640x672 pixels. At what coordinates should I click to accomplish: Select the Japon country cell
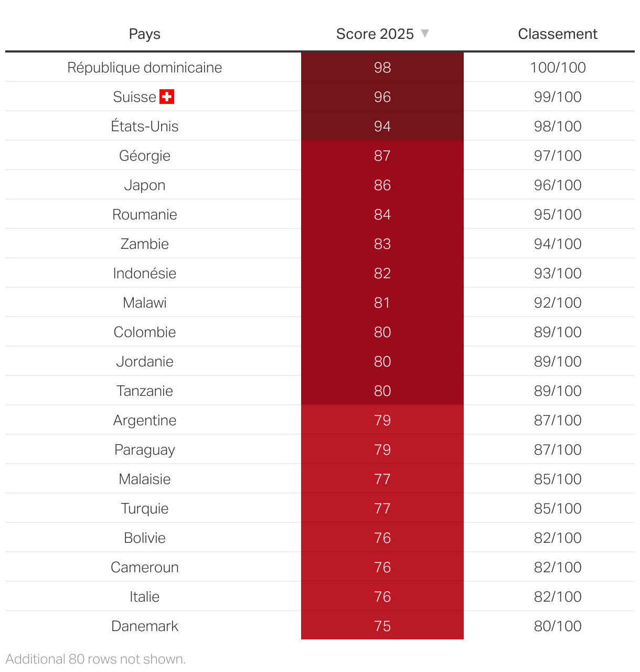tap(144, 185)
